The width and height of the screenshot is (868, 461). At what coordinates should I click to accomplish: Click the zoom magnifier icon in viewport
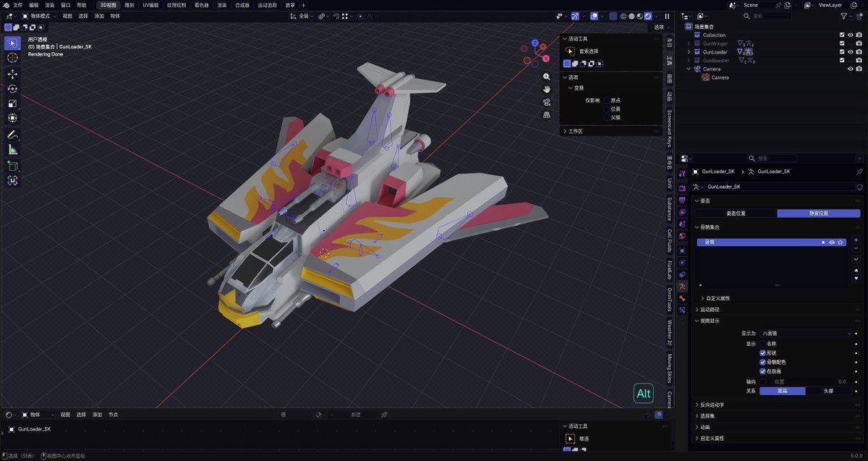tap(547, 77)
